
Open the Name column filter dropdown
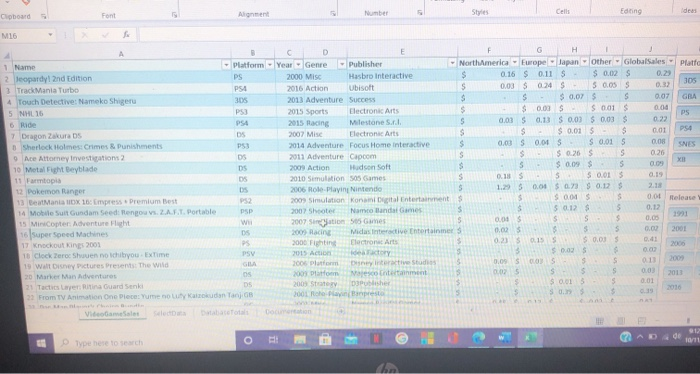click(226, 65)
